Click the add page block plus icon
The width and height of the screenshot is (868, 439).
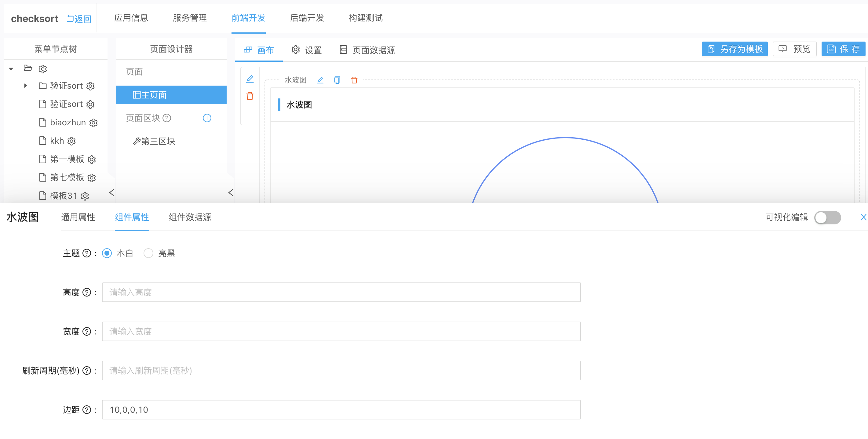click(x=207, y=118)
